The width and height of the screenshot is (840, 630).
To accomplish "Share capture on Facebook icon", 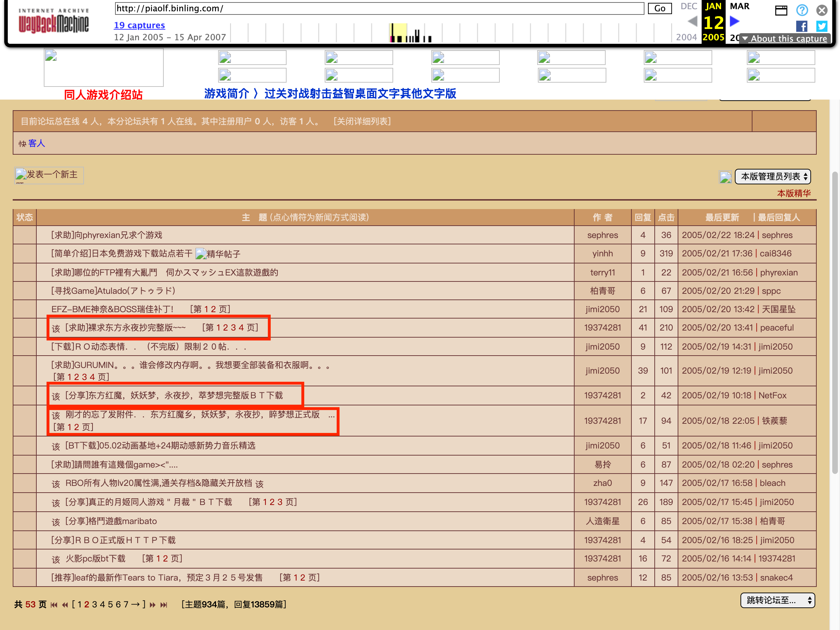I will click(801, 26).
